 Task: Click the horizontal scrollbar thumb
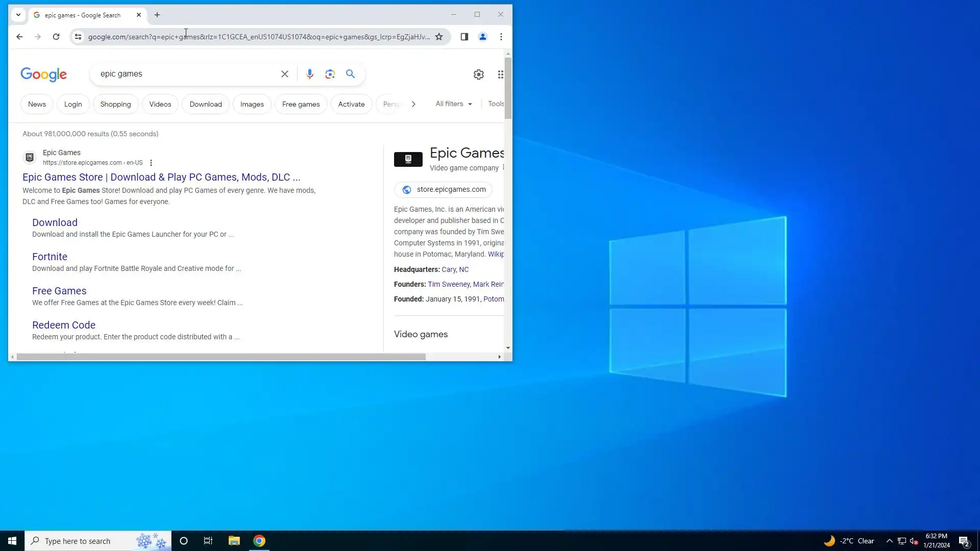pyautogui.click(x=220, y=357)
